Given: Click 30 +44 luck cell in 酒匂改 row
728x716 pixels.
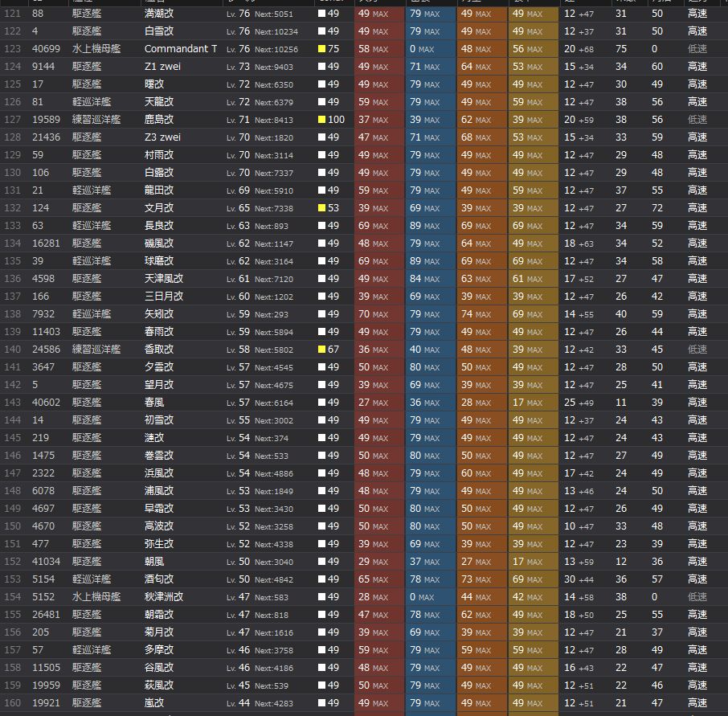Looking at the screenshot, I should (x=585, y=579).
